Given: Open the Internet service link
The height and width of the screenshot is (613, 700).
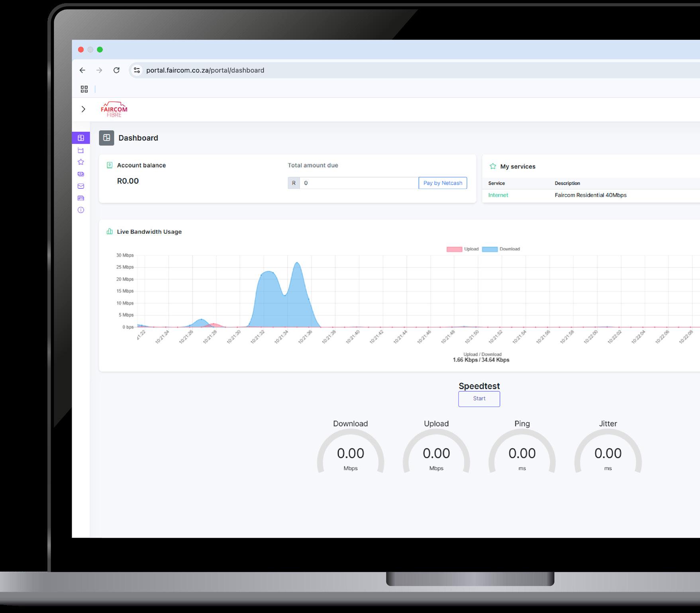Looking at the screenshot, I should click(498, 195).
